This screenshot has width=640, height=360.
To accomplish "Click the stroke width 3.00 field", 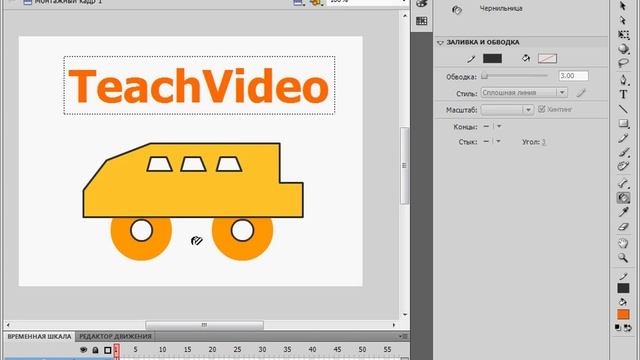I will click(x=573, y=76).
